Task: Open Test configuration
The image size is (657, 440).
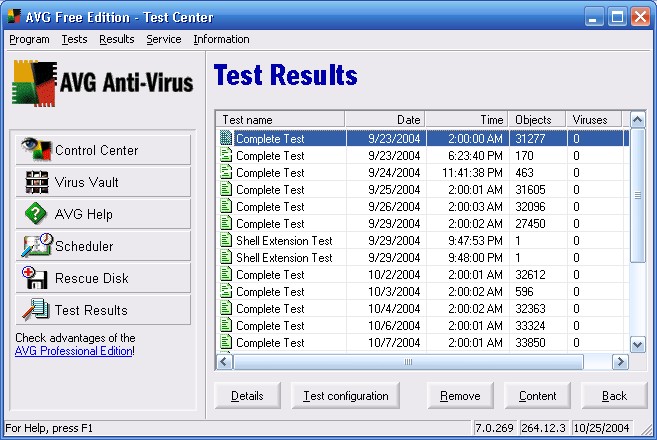Action: point(346,396)
